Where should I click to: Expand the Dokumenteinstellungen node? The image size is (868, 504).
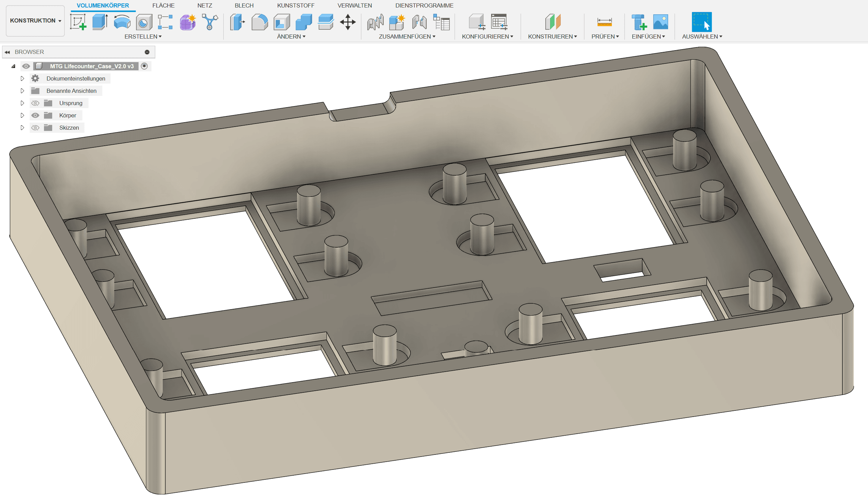[22, 78]
